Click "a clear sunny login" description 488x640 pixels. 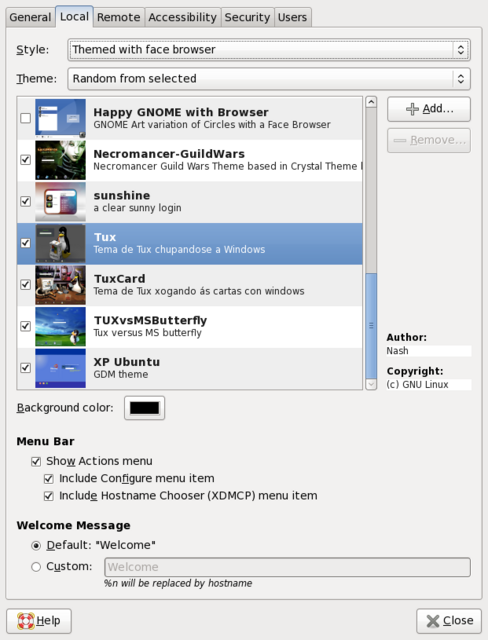click(x=138, y=208)
